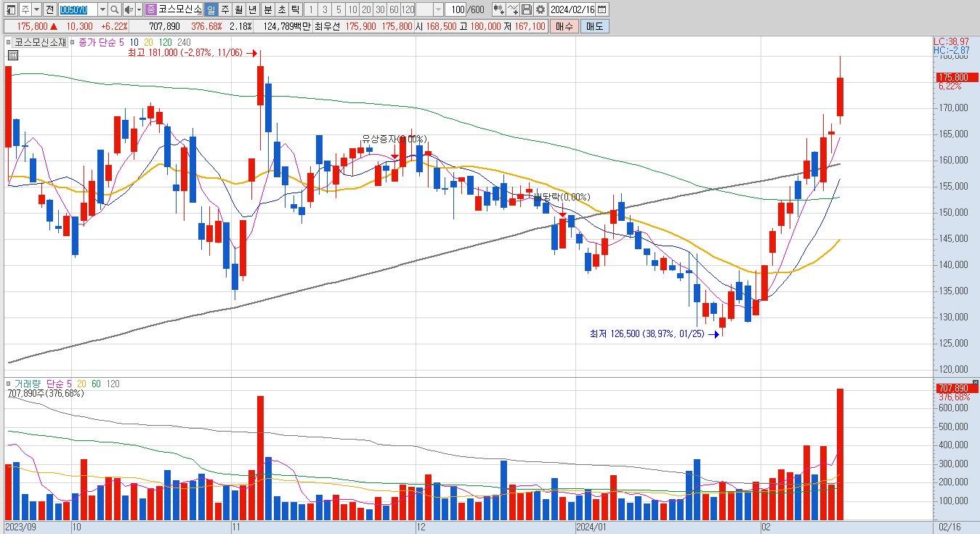Click the green 120 moving-average legend
The height and width of the screenshot is (534, 980).
tap(166, 42)
